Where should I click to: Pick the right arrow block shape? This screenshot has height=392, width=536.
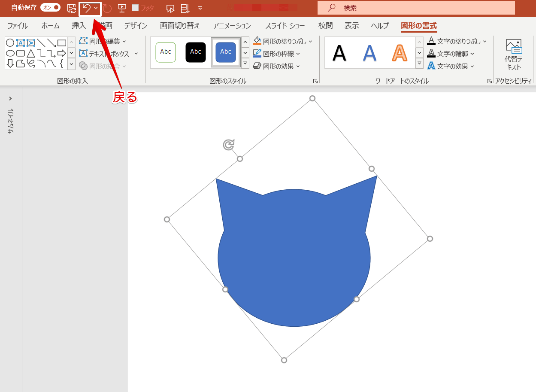(62, 53)
